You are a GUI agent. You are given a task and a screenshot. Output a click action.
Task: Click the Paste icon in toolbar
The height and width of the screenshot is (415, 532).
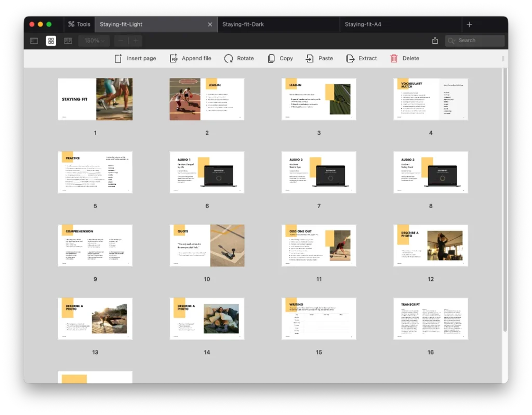point(310,58)
